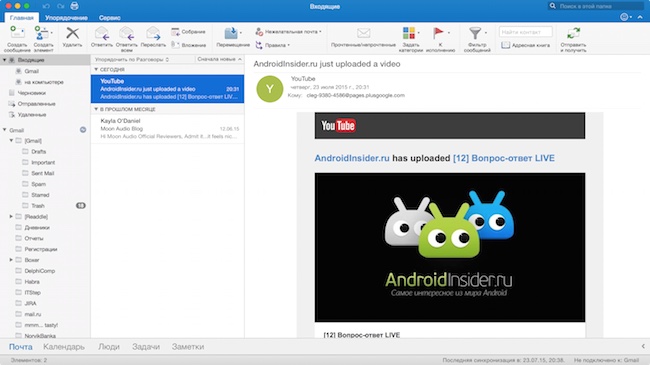This screenshot has width=650, height=365.
Task: Switch to the Сервис ribbon tab
Action: pos(109,18)
